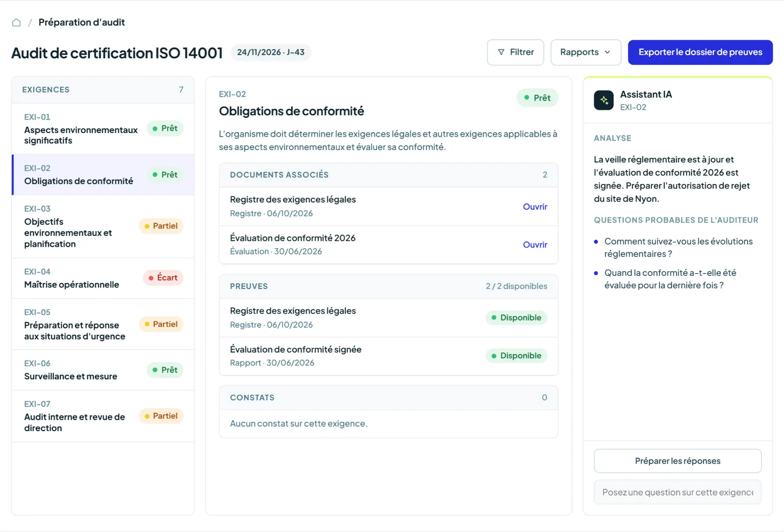Open EXI-03 Objectifs environnementaux et planification
The height and width of the screenshot is (532, 784).
pyautogui.click(x=103, y=226)
